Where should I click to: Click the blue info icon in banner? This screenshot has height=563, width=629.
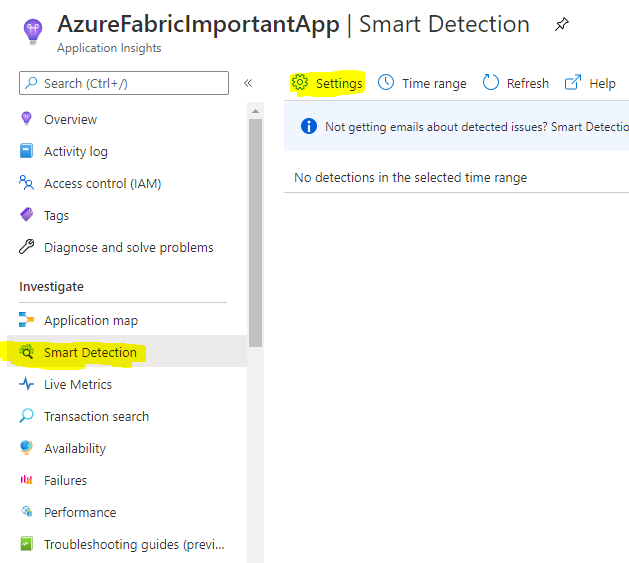click(x=308, y=126)
